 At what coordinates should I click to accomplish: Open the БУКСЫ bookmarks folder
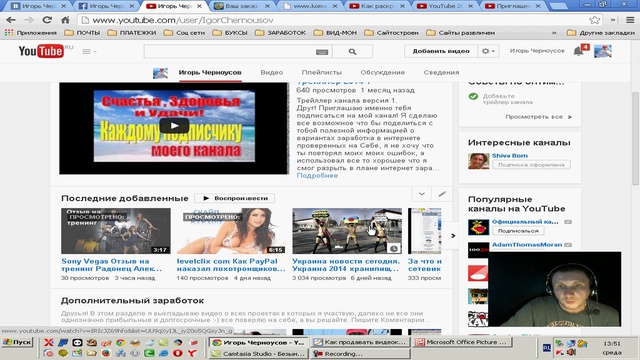pos(230,33)
